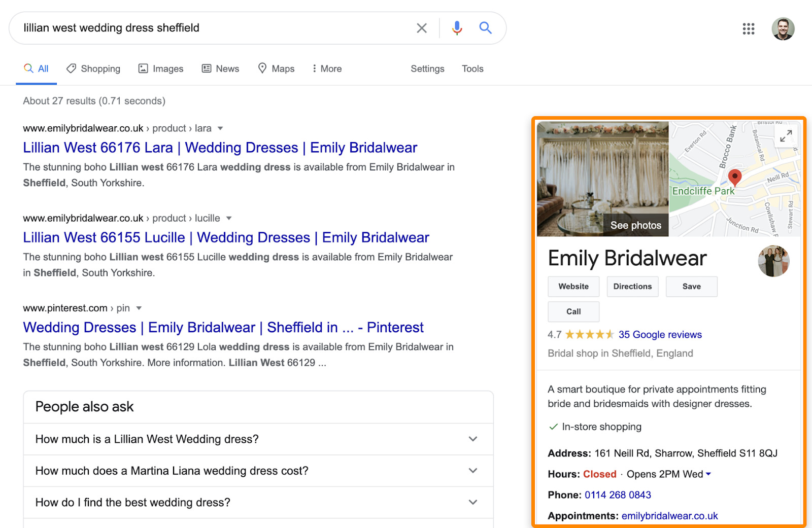Expand the 'Opens 2PM Wed' hours dropdown
This screenshot has height=528, width=812.
pyautogui.click(x=708, y=474)
